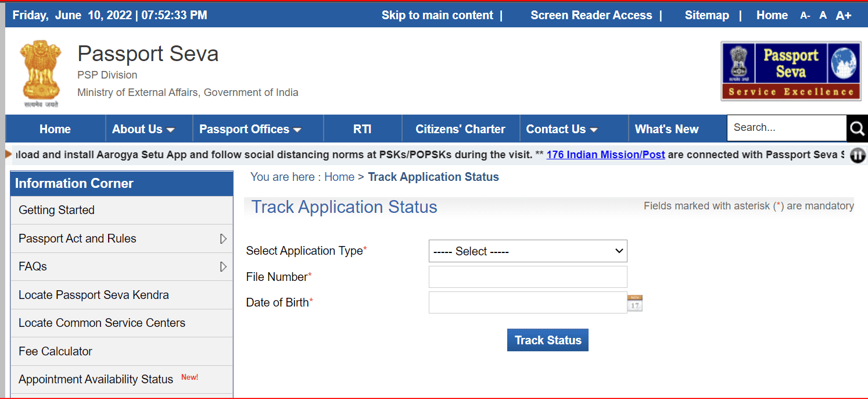Click the Passport Seva Service Excellence badge

pyautogui.click(x=791, y=70)
